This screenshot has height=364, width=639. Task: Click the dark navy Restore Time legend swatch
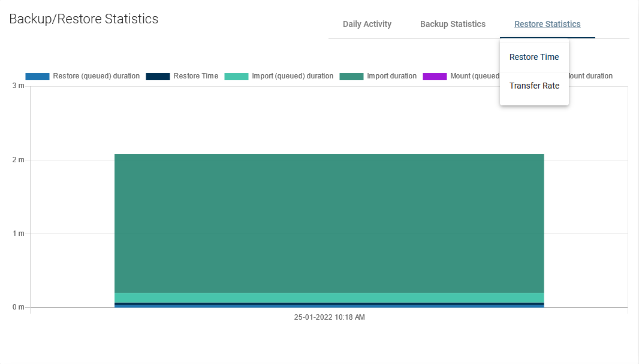pyautogui.click(x=158, y=77)
